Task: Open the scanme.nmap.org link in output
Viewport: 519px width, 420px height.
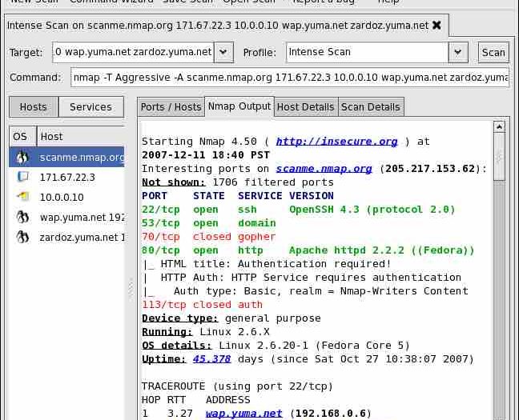Action: pos(324,169)
